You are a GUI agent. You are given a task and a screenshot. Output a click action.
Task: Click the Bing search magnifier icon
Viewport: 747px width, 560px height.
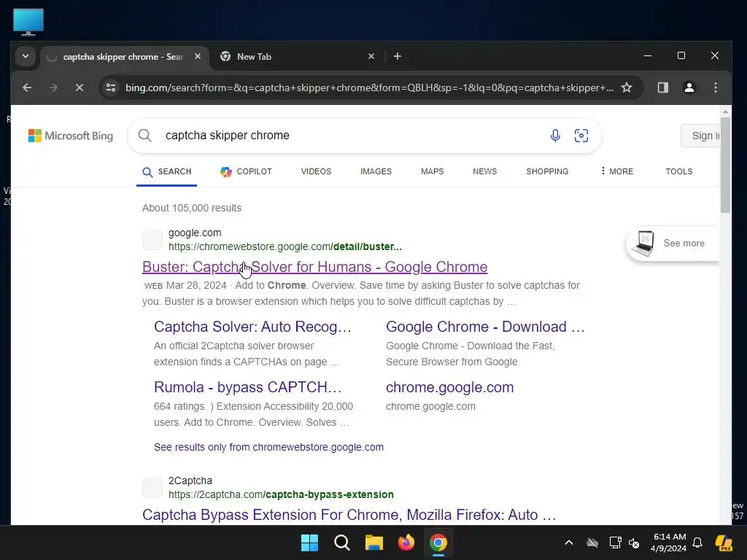(x=145, y=136)
